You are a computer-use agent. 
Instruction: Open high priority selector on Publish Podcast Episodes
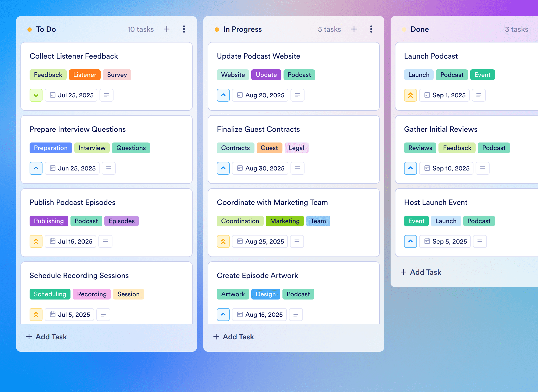click(x=36, y=241)
